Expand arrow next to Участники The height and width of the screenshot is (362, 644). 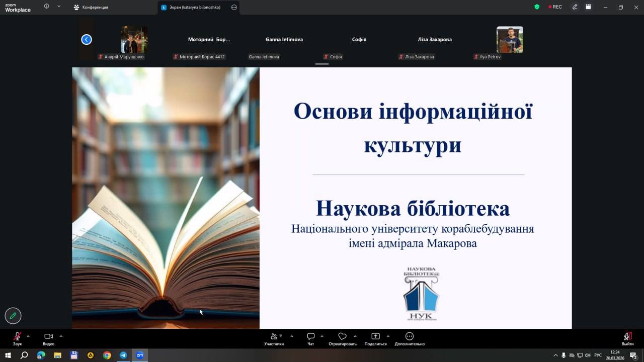coord(292,336)
